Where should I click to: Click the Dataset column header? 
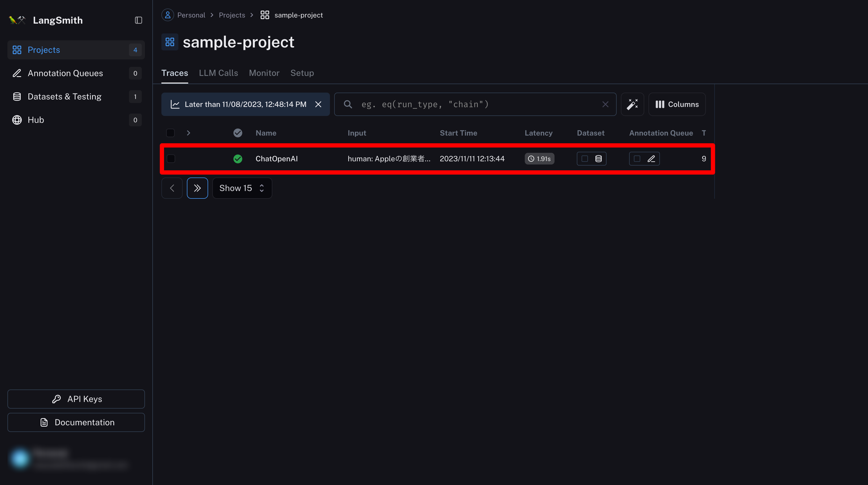(591, 133)
